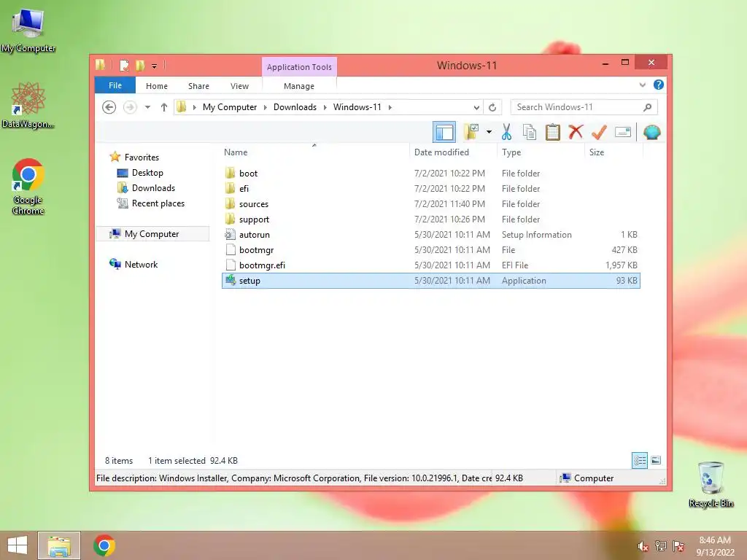Viewport: 747px width, 560px height.
Task: Toggle the navigation pane toolbar button
Action: [444, 133]
